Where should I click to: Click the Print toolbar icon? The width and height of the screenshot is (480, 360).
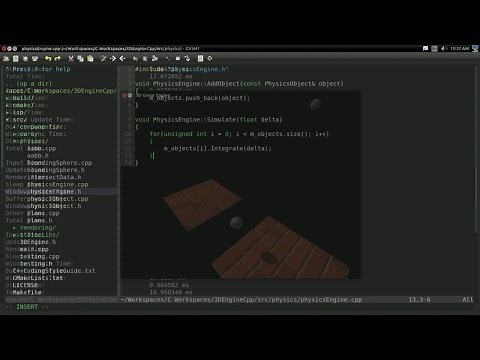[35, 59]
